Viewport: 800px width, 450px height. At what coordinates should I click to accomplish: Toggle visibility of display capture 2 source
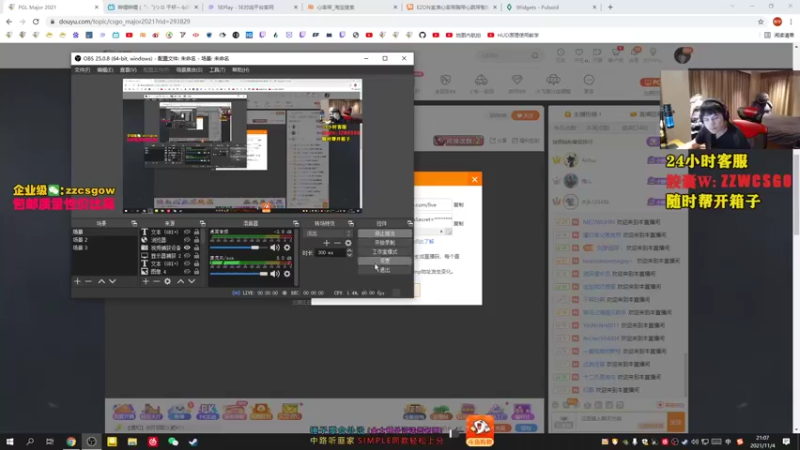pos(187,256)
